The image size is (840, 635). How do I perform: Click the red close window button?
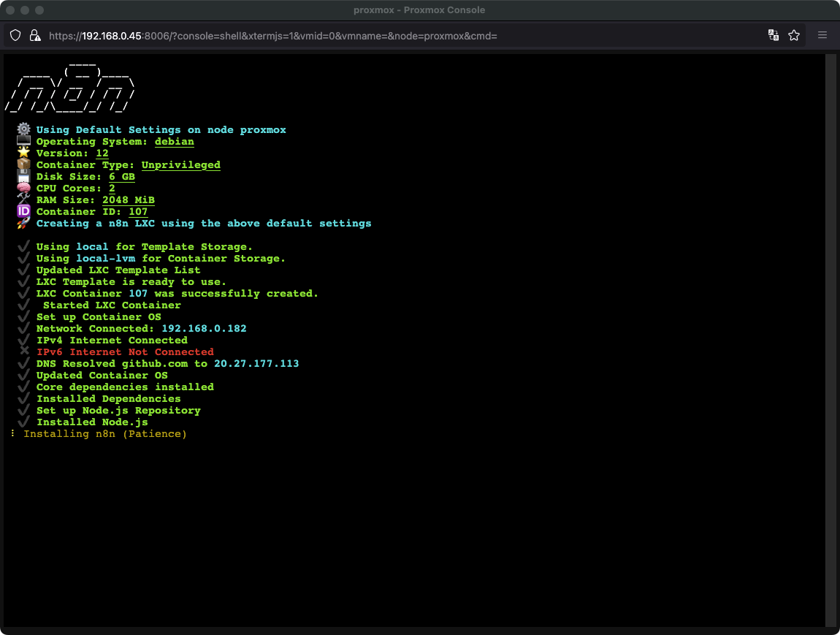[x=10, y=10]
